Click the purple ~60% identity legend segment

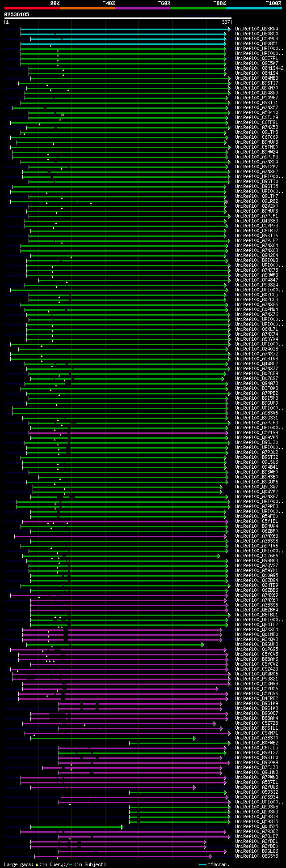coord(143,8)
